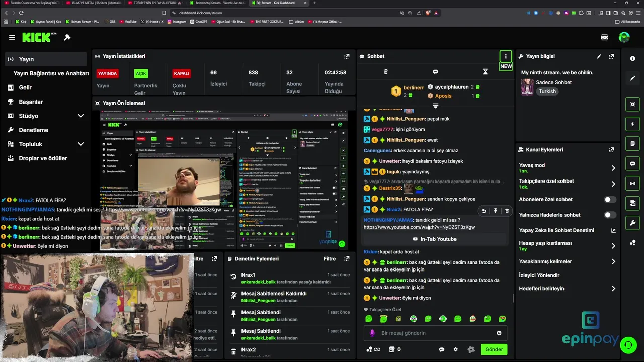The width and height of the screenshot is (644, 362).
Task: Click the stream preview thumbnail
Action: 223,180
